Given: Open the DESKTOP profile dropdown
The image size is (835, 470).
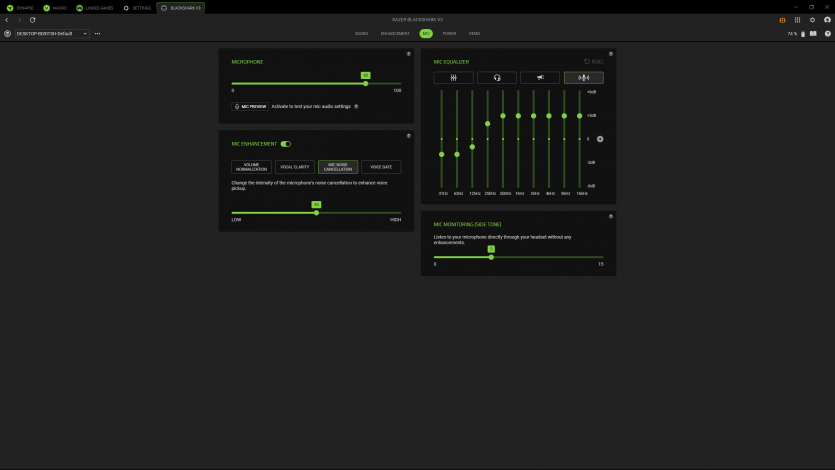Looking at the screenshot, I should [x=52, y=33].
